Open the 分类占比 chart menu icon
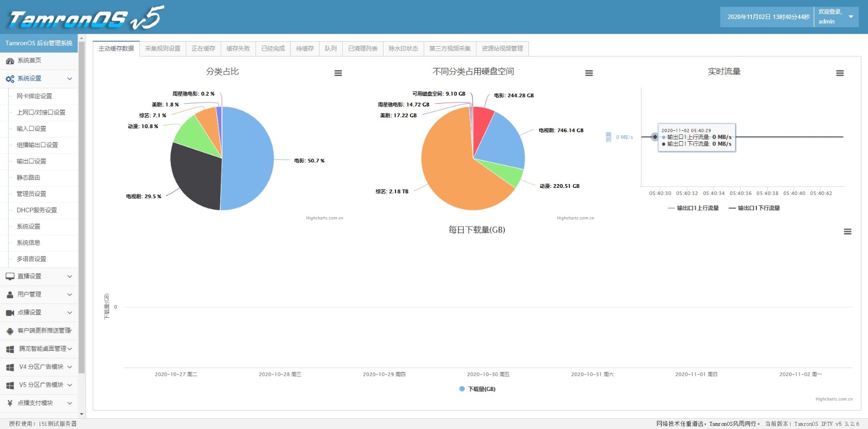Screen dimensions: 868x429 [338, 73]
